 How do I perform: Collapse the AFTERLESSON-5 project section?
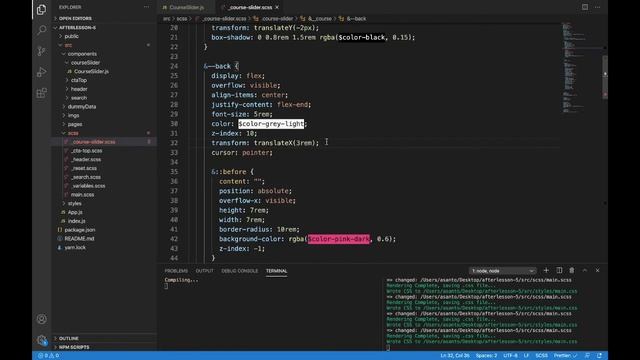click(x=77, y=27)
